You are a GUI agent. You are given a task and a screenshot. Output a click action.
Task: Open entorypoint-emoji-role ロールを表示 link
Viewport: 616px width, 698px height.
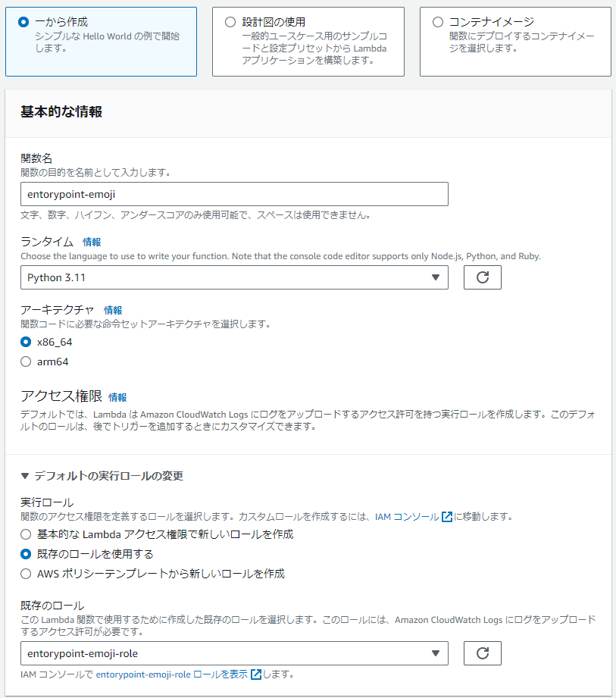172,675
